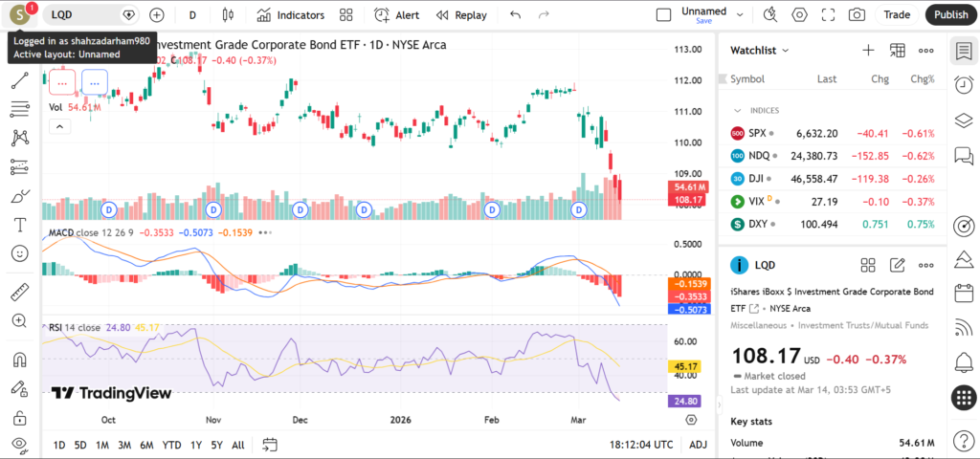This screenshot has height=459, width=980.
Task: Select the YTD time range
Action: pyautogui.click(x=171, y=445)
